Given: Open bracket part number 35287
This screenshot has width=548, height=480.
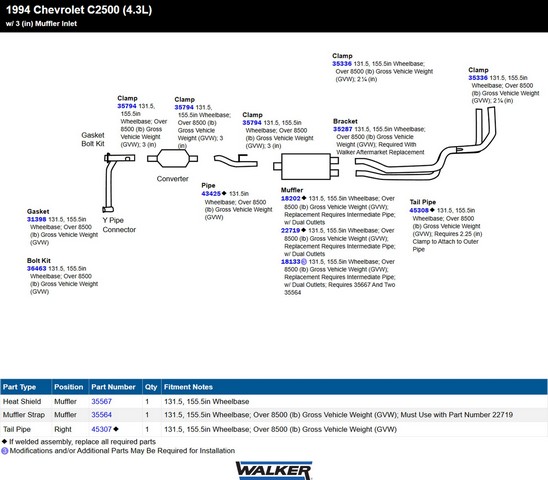Looking at the screenshot, I should click(342, 129).
